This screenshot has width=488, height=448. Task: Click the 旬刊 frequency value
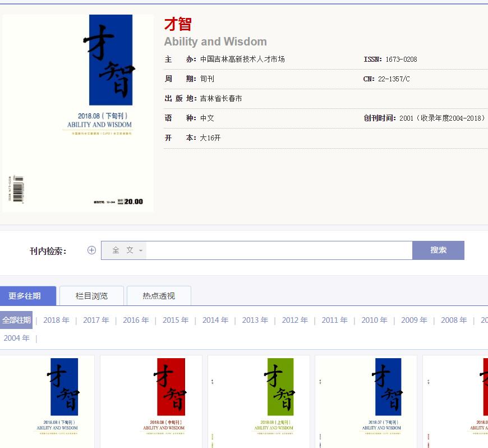point(207,79)
